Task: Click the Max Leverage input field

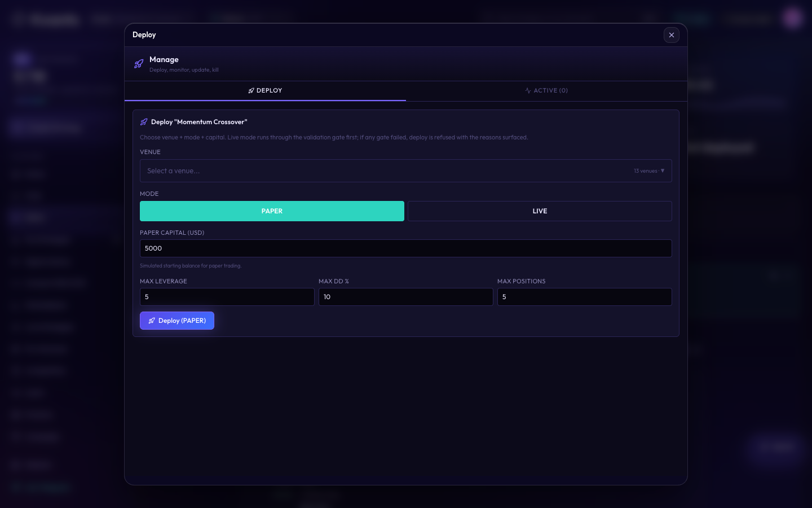Action: (227, 297)
